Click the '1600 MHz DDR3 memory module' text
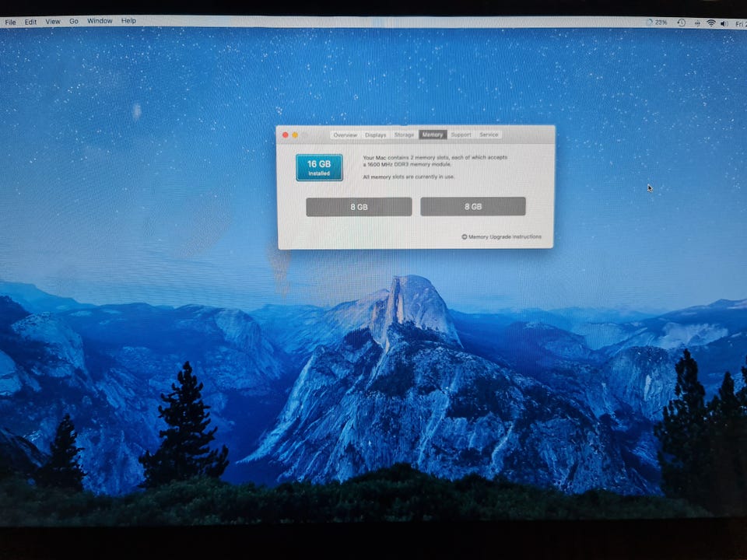Screen dimensions: 747x560 [x=409, y=164]
